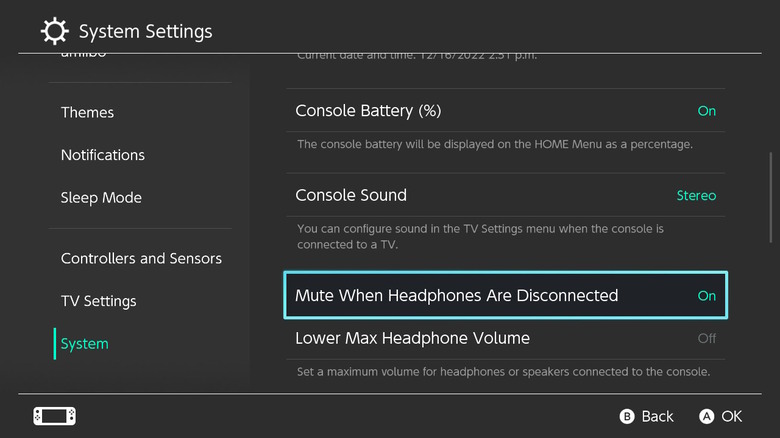This screenshot has height=438, width=780.
Task: Select Notifications in the sidebar
Action: 103,155
